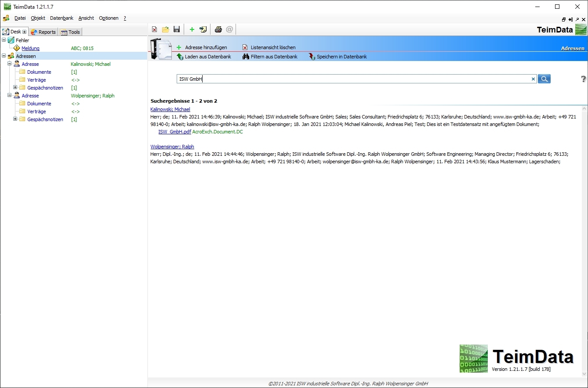588x388 pixels.
Task: Open the ISW_GmbH.pdf attachment link
Action: point(174,132)
